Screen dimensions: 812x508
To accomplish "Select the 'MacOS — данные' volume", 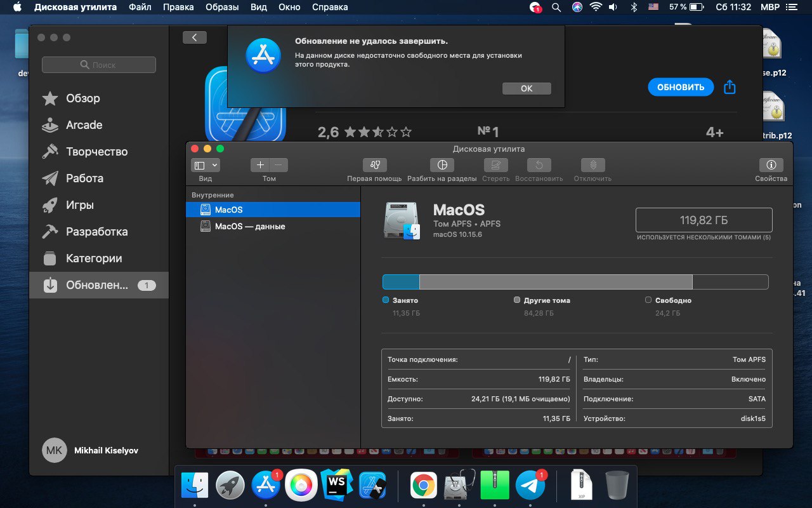I will tap(273, 226).
